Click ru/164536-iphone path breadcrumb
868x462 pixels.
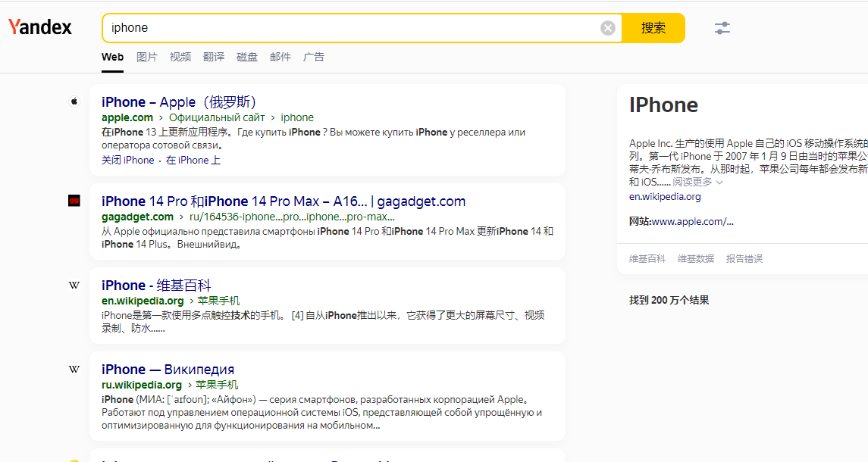click(x=293, y=217)
